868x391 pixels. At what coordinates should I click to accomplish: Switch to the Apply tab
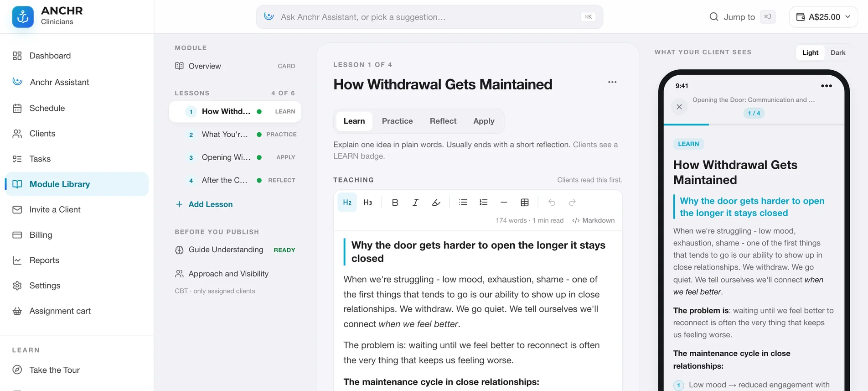(484, 121)
